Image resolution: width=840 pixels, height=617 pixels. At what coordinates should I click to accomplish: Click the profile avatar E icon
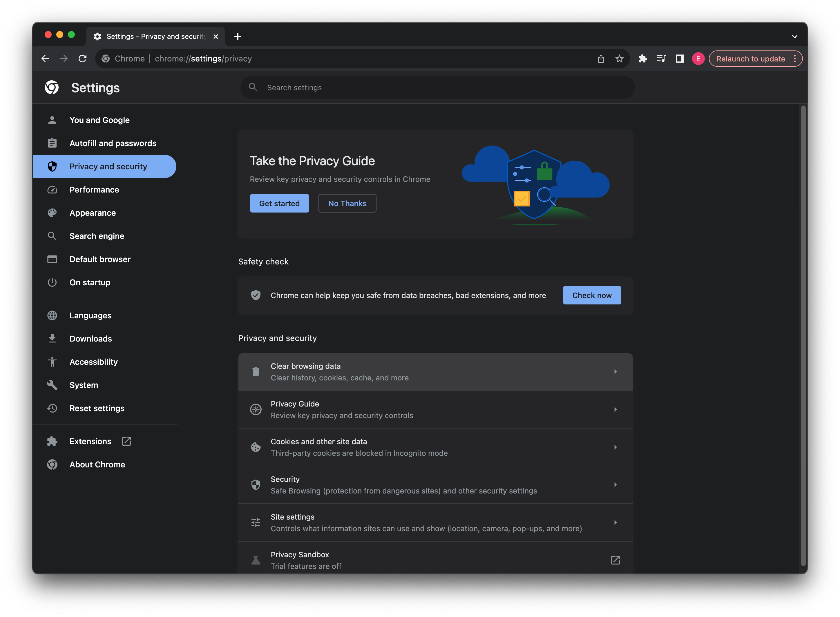[x=698, y=59]
